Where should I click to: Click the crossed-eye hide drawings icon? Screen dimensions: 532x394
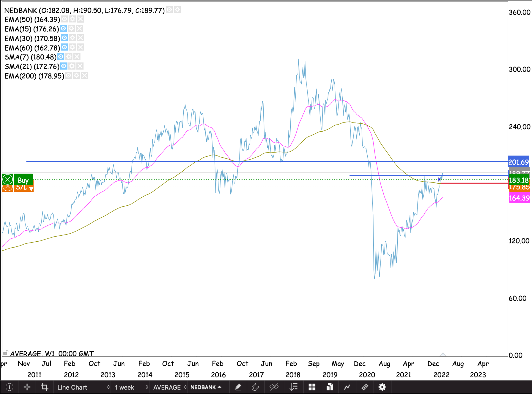[x=274, y=387]
